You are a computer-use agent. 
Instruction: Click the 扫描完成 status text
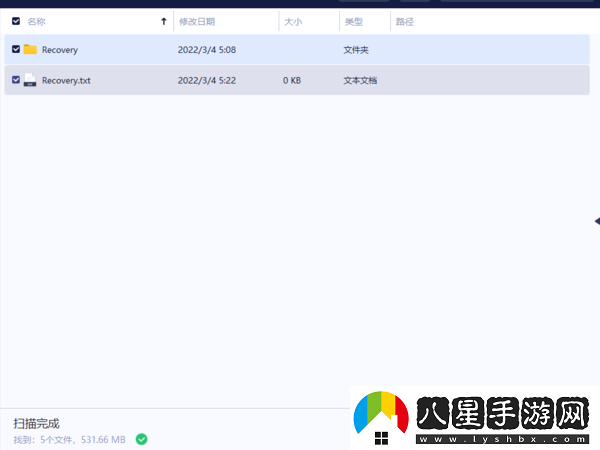tap(36, 424)
